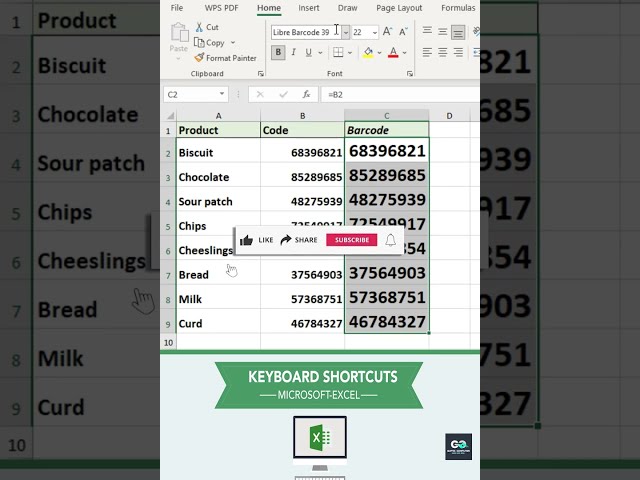Select barcode cell 37564903 in column C
The height and width of the screenshot is (480, 640).
pos(387,273)
